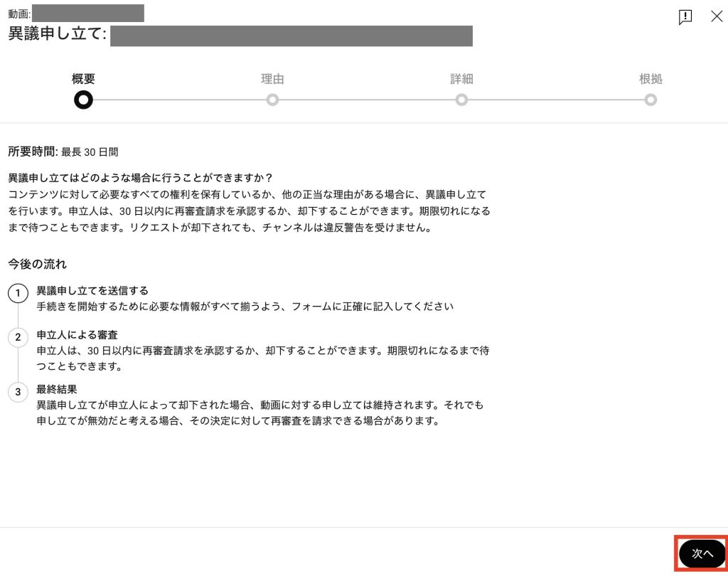Click the question about when to dispute
Image resolution: width=728 pixels, height=574 pixels.
140,178
